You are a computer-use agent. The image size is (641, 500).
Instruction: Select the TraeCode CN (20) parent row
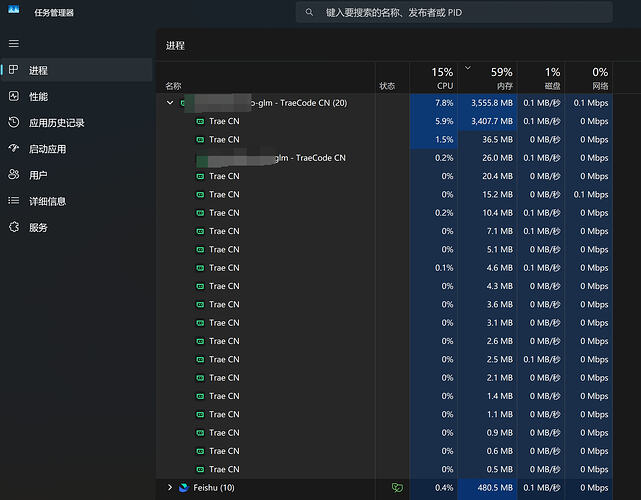coord(384,103)
